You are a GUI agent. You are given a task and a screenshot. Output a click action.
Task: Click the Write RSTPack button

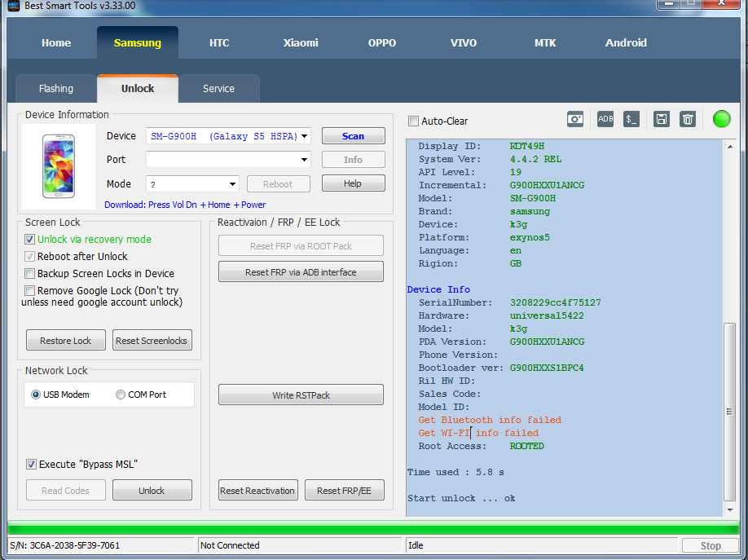(301, 395)
